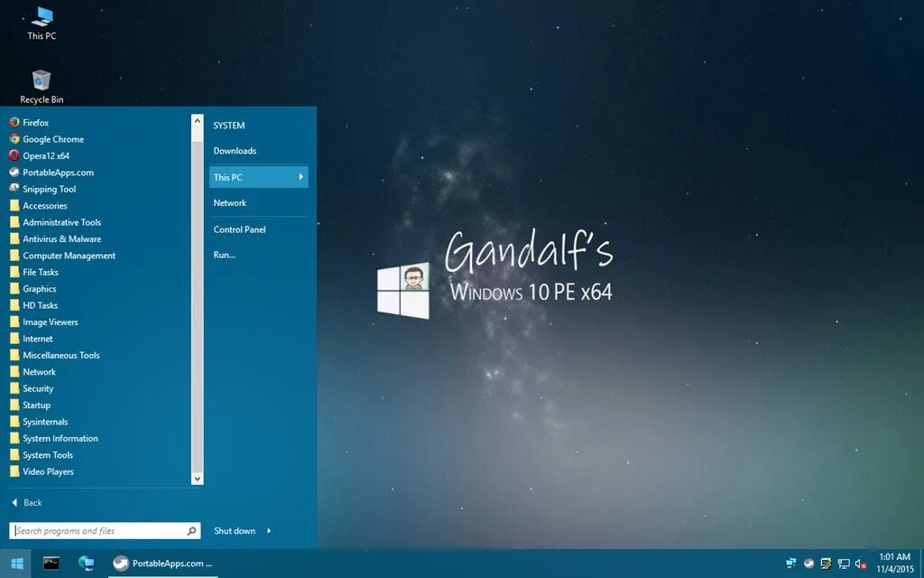Click the SYSTEM user entry

point(228,125)
